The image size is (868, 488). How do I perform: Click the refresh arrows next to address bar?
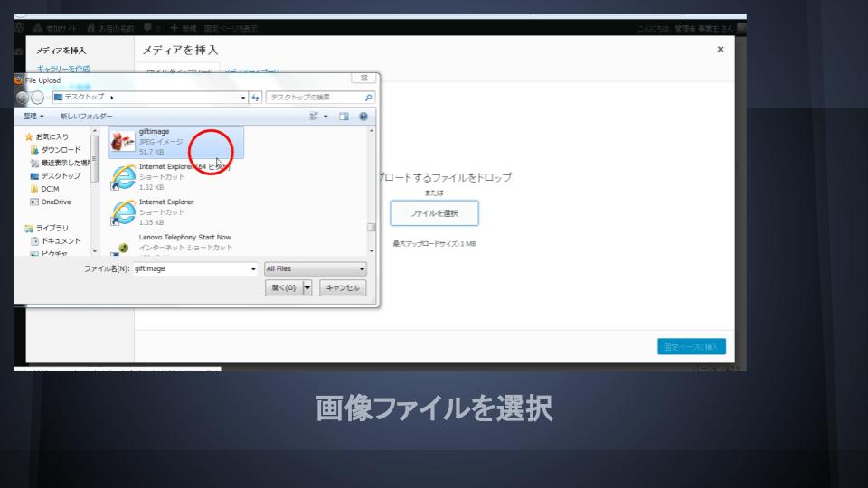[256, 97]
